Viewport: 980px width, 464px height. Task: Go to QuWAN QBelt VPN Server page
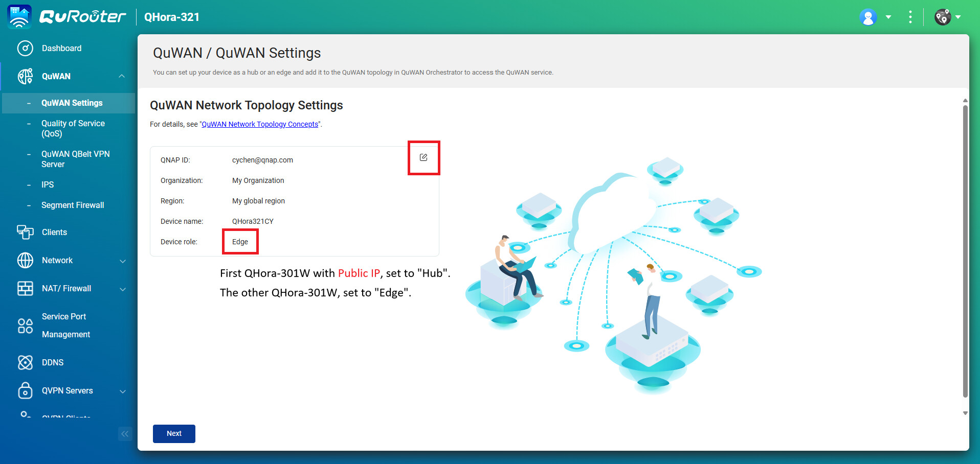tap(75, 159)
